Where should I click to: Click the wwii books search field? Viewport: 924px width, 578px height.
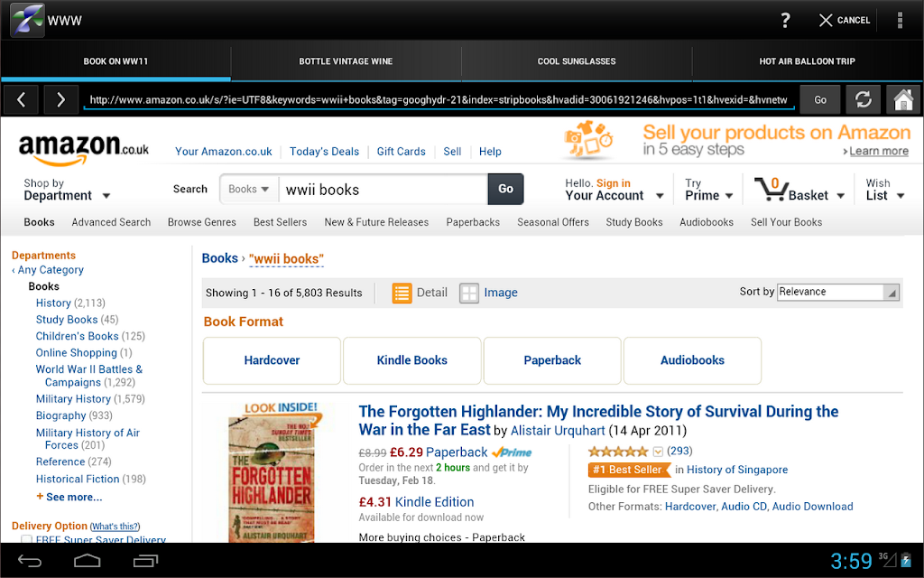[383, 190]
